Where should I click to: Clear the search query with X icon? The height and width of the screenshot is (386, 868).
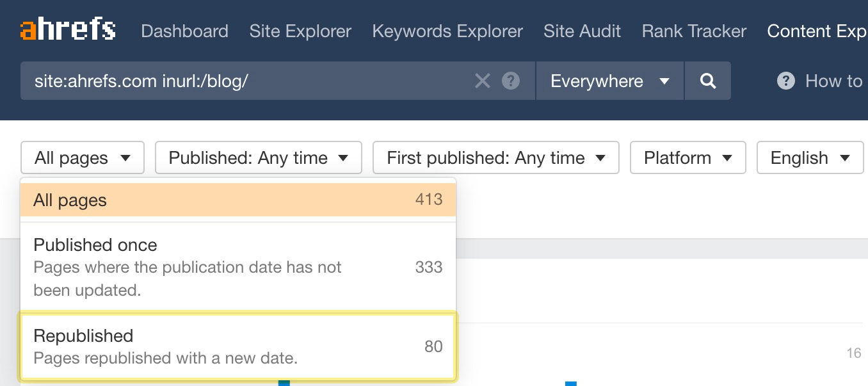tap(482, 81)
